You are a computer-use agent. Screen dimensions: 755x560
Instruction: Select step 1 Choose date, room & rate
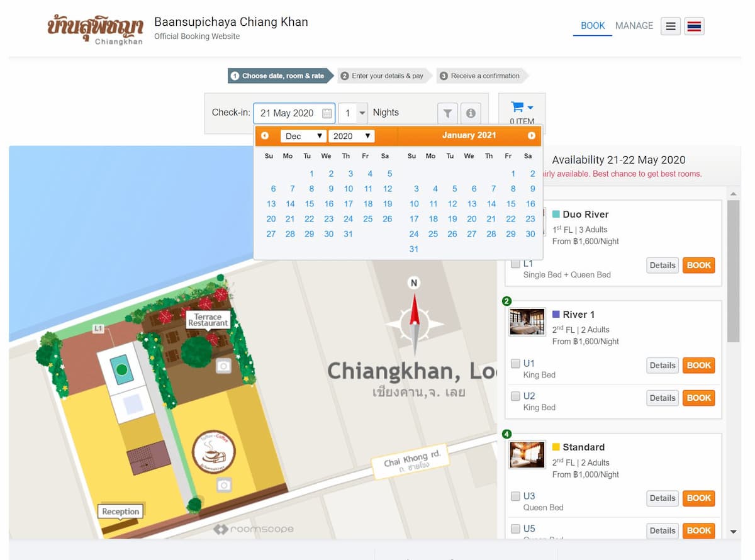[x=281, y=76]
